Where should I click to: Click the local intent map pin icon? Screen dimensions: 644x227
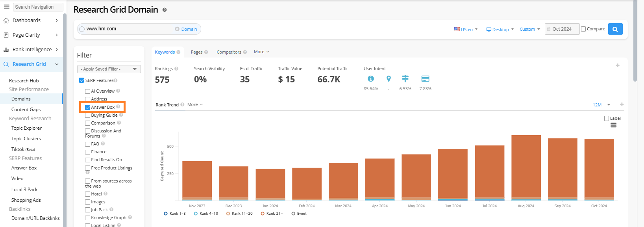click(389, 79)
